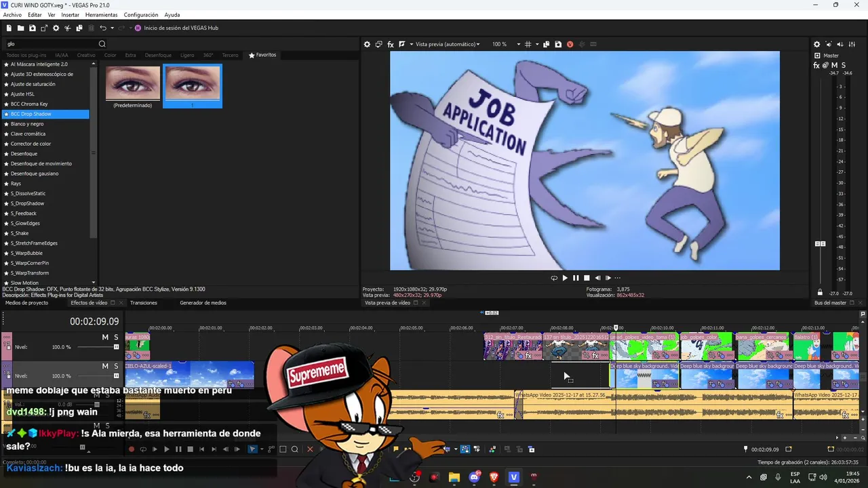This screenshot has width=868, height=488.
Task: Click the Copy icon in main toolbar
Action: click(x=79, y=28)
